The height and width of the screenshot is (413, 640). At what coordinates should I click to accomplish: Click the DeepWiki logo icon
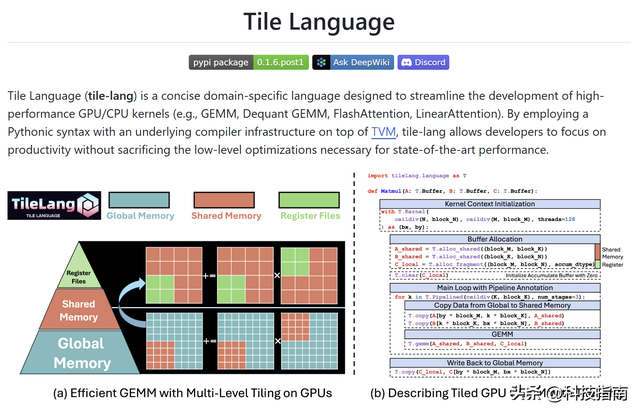[321, 62]
